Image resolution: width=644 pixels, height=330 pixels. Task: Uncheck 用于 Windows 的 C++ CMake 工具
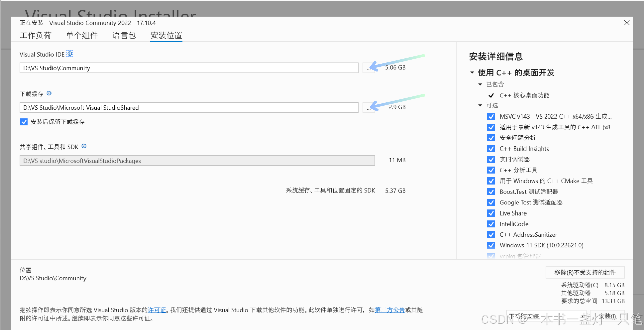491,181
